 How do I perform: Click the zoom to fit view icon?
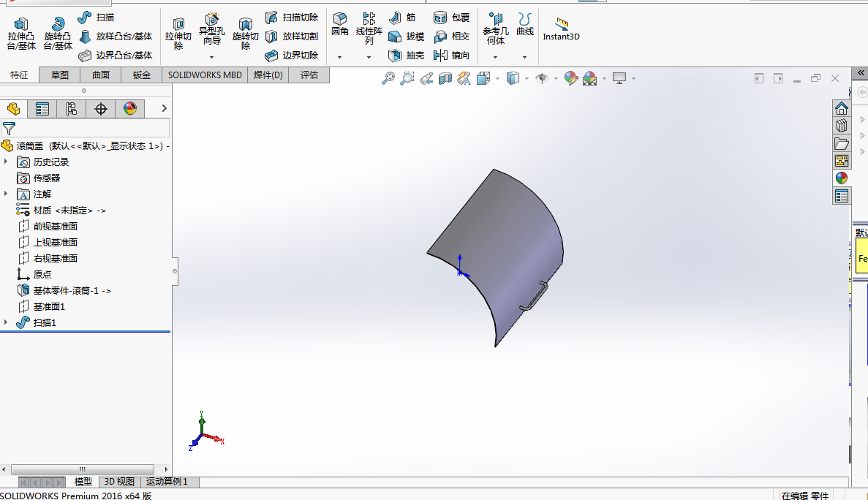[388, 78]
